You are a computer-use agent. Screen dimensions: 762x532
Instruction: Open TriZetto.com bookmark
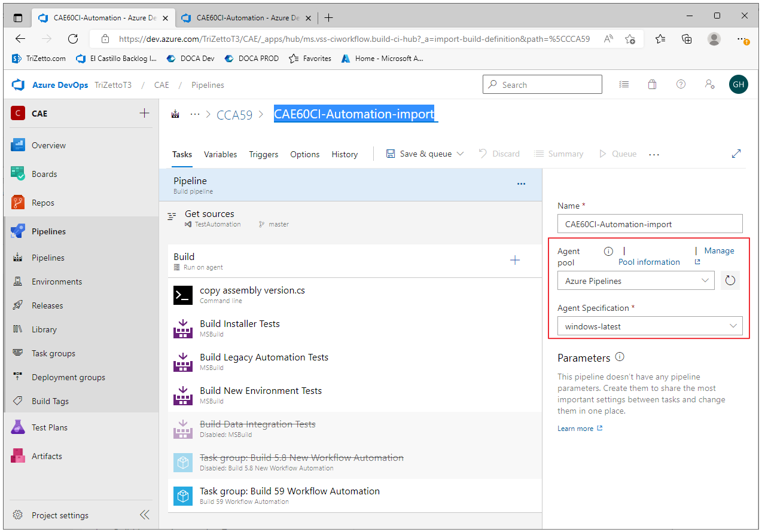click(x=39, y=59)
